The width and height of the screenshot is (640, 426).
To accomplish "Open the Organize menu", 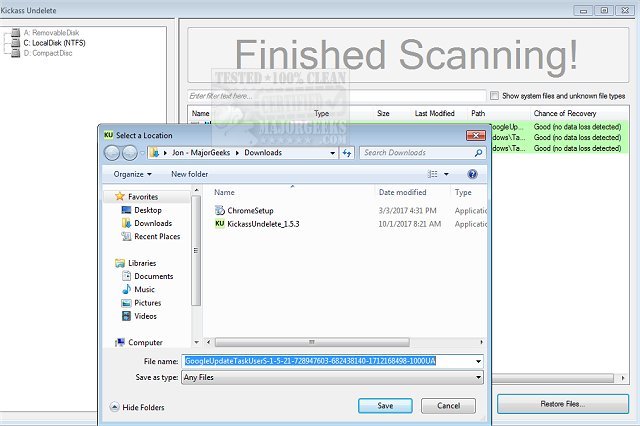I will (133, 174).
